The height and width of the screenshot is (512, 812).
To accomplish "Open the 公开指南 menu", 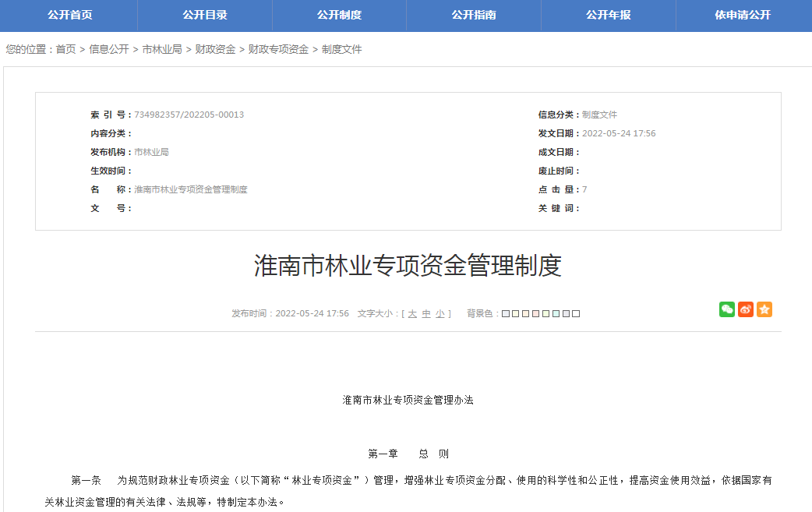I will [473, 15].
